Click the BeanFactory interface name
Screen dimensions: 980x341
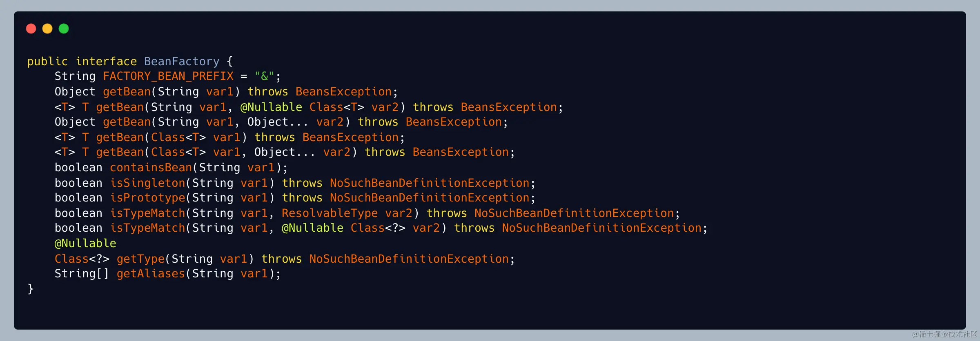point(182,62)
